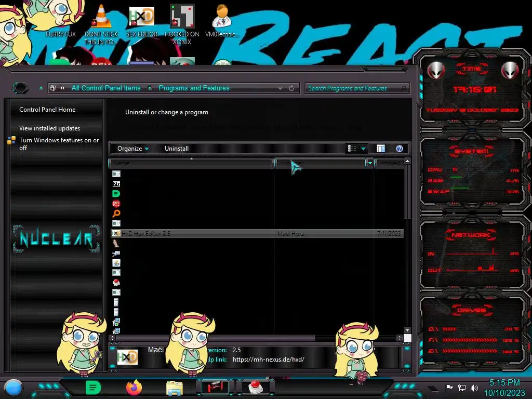The width and height of the screenshot is (532, 399).
Task: Open the VLC 'DONT STICK THIS IN YO...' desktop icon
Action: 101,24
